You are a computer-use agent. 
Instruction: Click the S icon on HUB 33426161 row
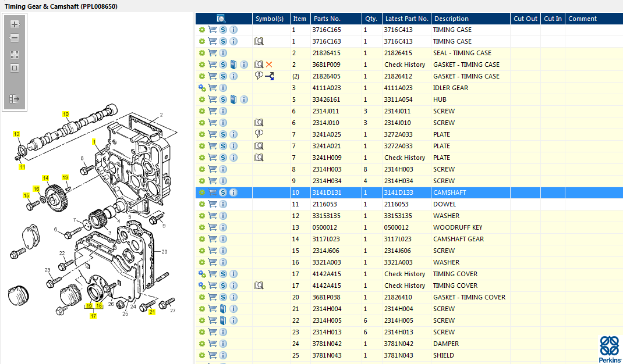(223, 99)
